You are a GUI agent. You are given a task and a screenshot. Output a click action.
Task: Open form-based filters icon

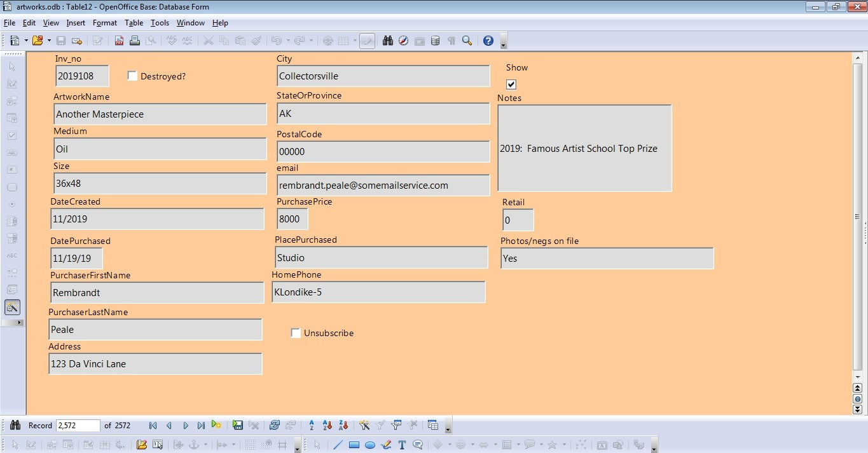[x=396, y=425]
